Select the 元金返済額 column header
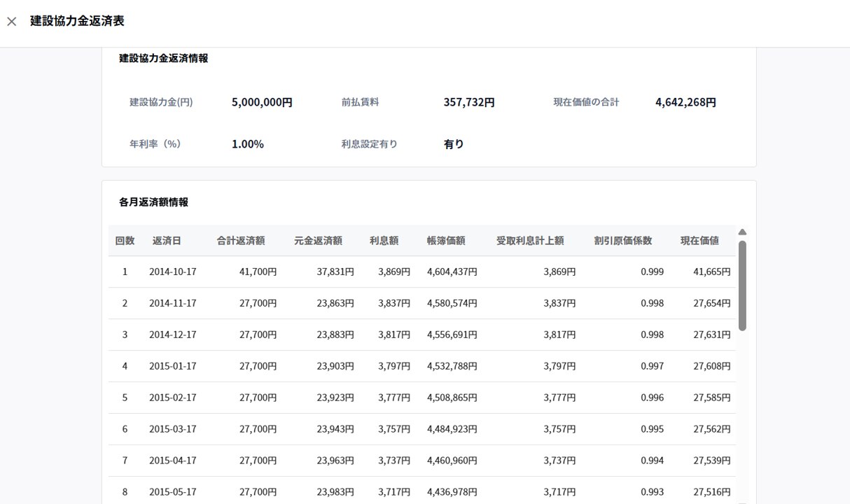The width and height of the screenshot is (850, 504). 318,241
